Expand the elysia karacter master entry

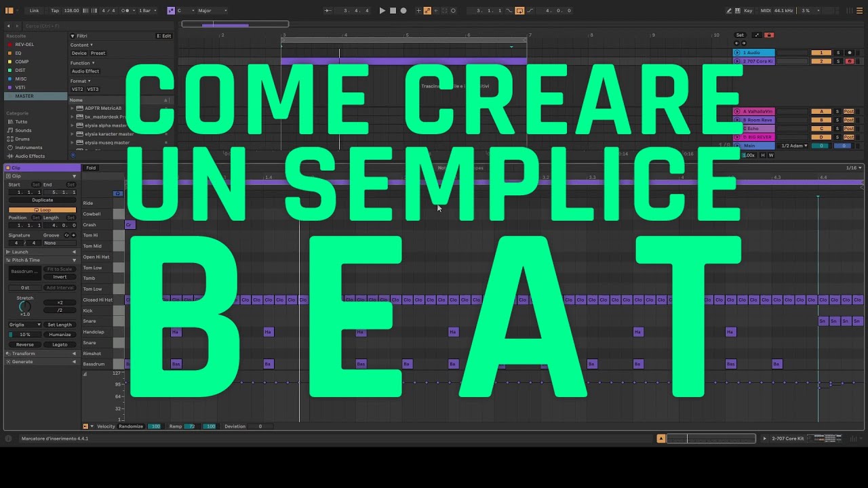73,134
